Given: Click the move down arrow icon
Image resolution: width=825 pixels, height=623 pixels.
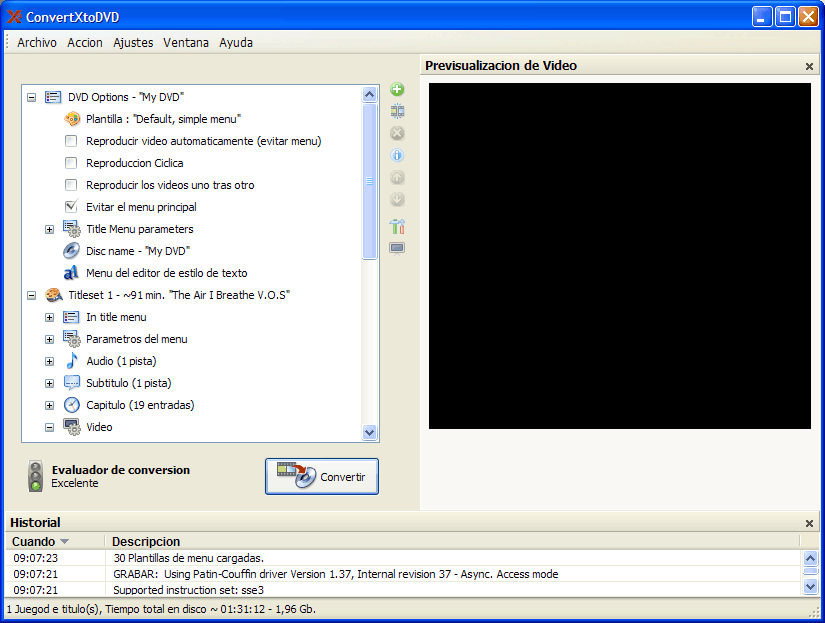Looking at the screenshot, I should (397, 199).
